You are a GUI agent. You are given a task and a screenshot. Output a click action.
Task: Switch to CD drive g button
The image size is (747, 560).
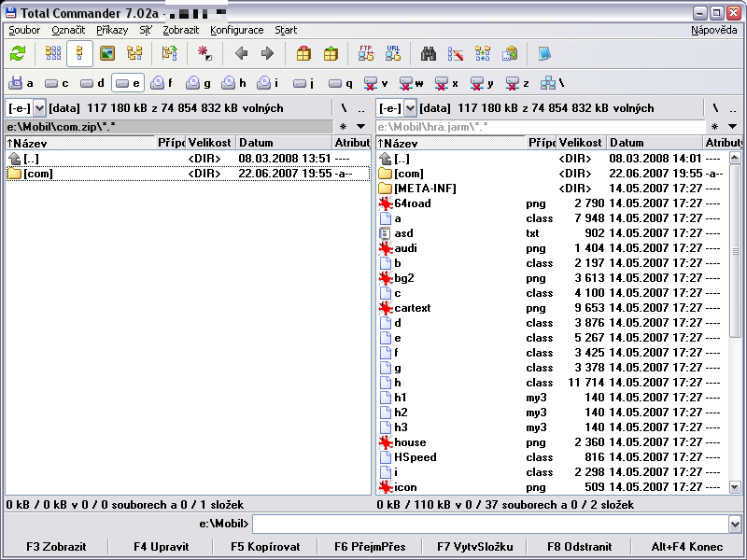tap(198, 83)
